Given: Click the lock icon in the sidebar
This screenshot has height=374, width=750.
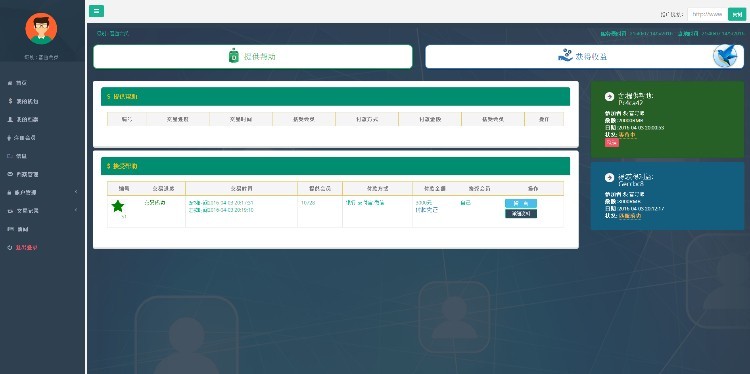Looking at the screenshot, I should (10, 192).
